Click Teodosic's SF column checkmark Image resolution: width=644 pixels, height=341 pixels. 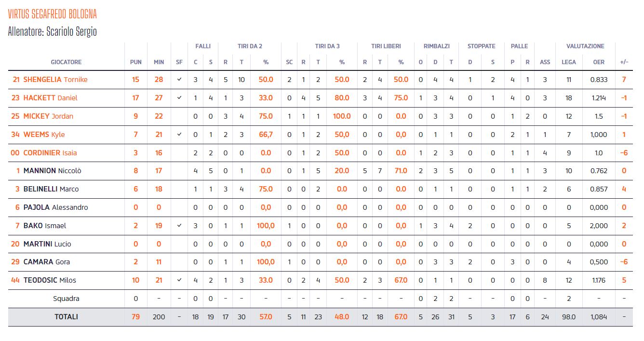(179, 280)
